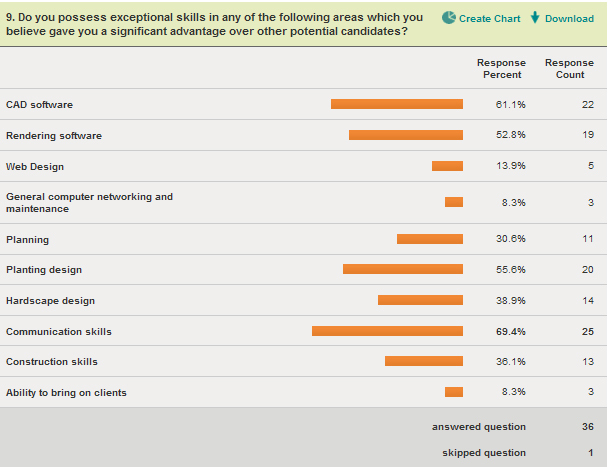
Task: Select the Communication skills bar
Action: [387, 331]
